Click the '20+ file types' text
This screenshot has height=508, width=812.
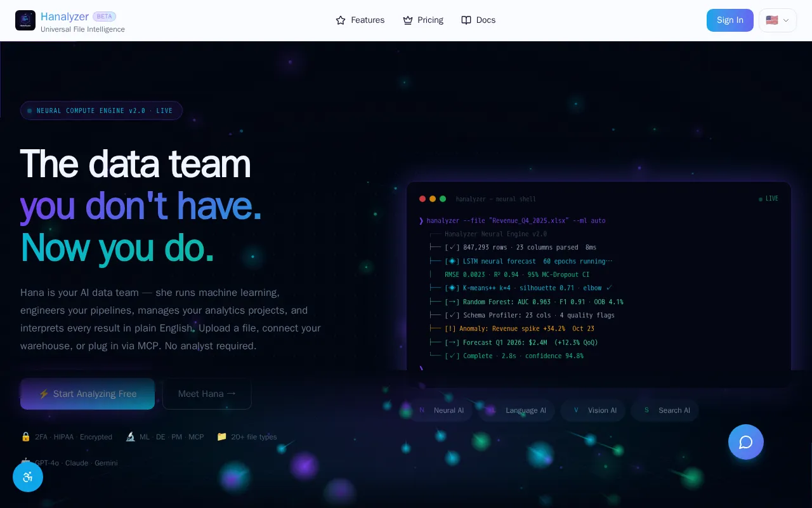(x=254, y=437)
